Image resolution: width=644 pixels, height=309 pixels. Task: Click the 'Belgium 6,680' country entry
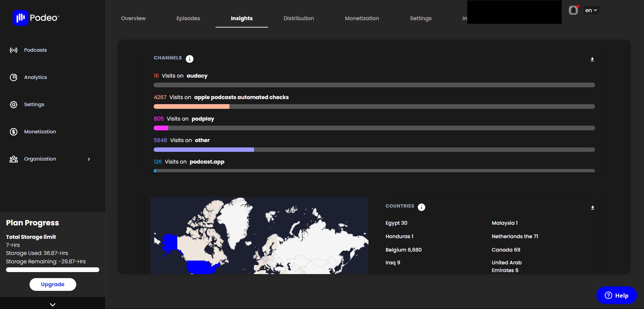point(403,250)
